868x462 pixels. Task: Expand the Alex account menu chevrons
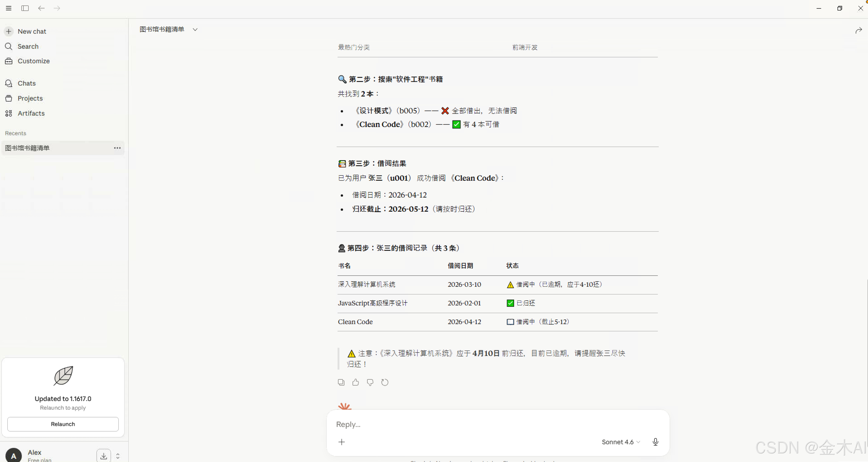click(x=118, y=456)
